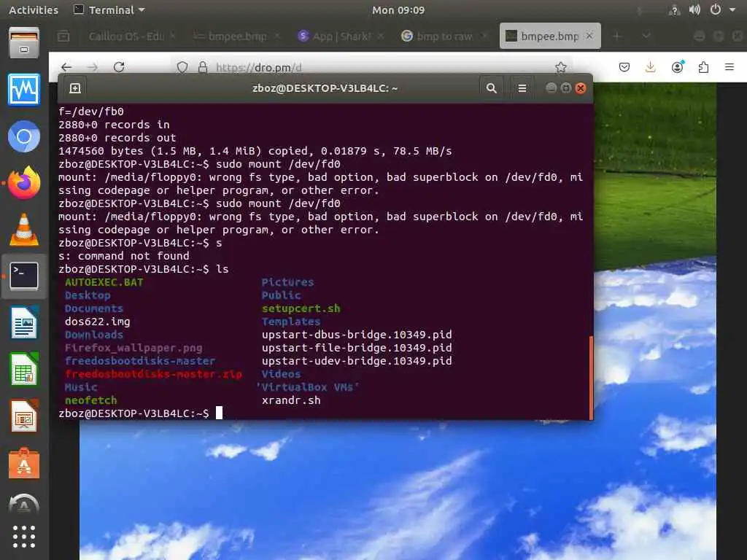This screenshot has height=560, width=747.
Task: Open LibreOffice Impress from the dock
Action: [24, 416]
